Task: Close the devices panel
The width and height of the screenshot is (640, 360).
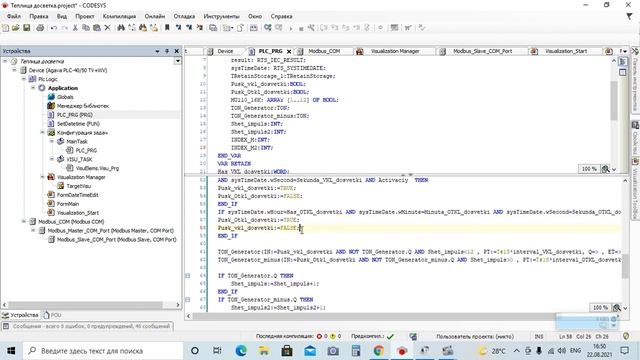Action: point(177,51)
